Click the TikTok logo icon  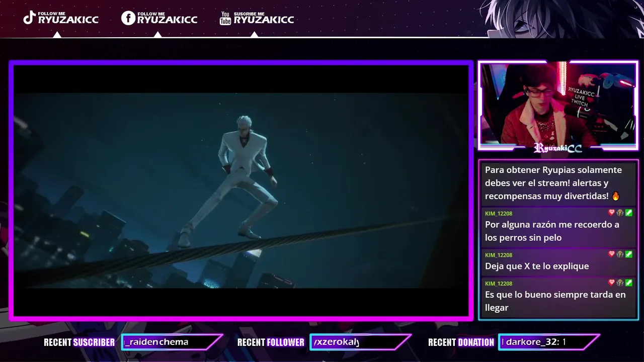[x=29, y=18]
